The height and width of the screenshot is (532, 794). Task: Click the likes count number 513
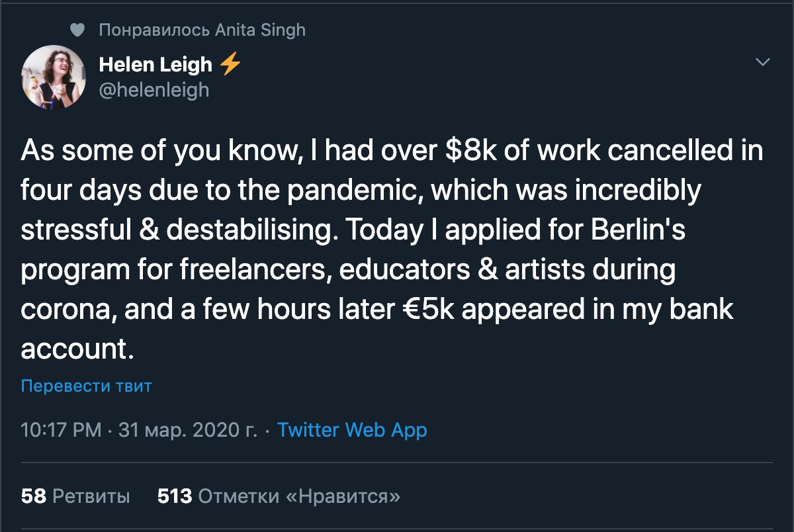tap(174, 496)
